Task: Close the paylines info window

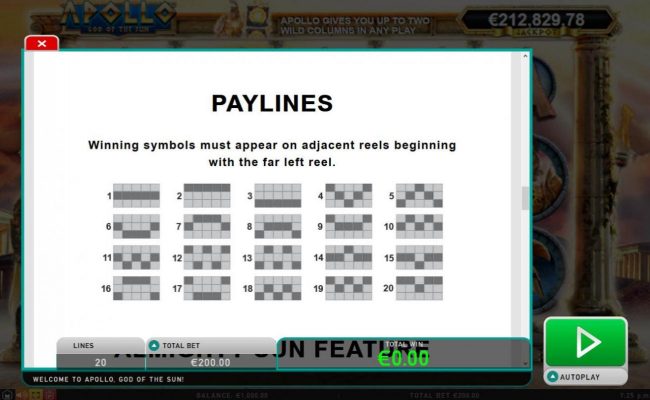Action: pyautogui.click(x=41, y=43)
